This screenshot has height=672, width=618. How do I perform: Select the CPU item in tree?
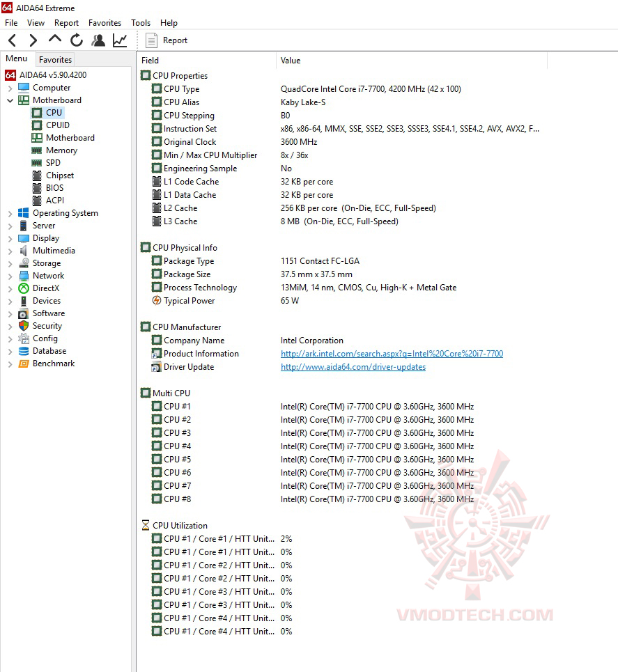54,113
